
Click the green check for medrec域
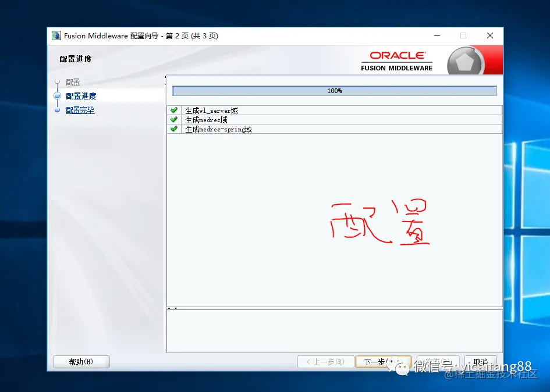174,120
